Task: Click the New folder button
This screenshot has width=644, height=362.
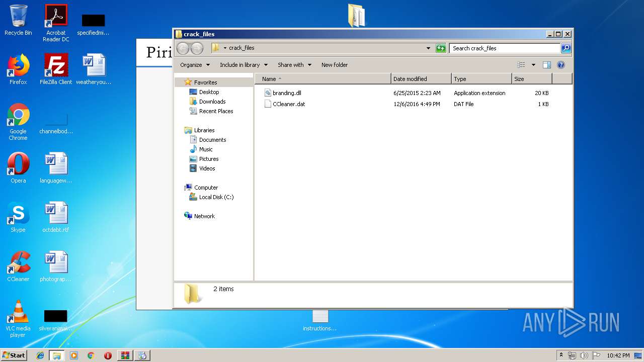Action: pos(335,65)
